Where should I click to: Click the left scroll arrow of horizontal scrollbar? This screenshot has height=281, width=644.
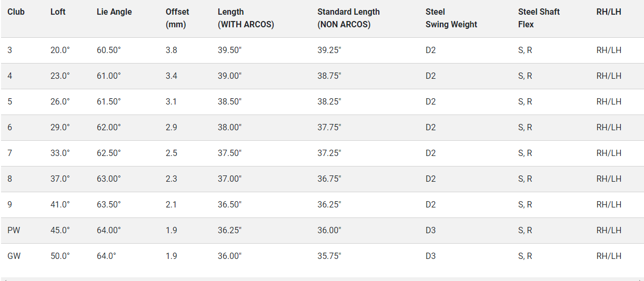click(4, 279)
